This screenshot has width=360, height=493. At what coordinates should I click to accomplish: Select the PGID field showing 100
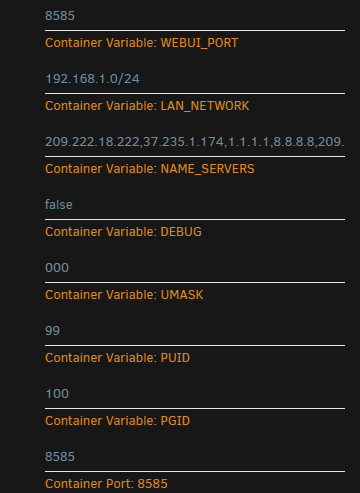coord(195,394)
